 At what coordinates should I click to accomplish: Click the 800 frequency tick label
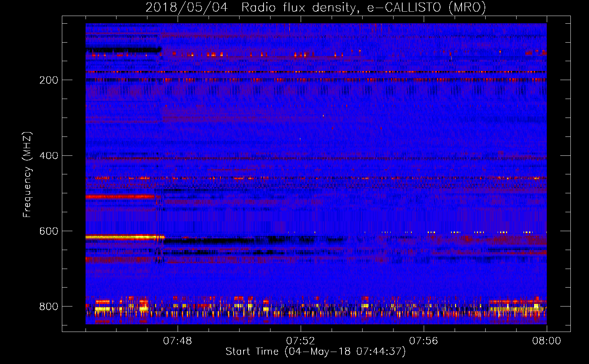(x=49, y=306)
